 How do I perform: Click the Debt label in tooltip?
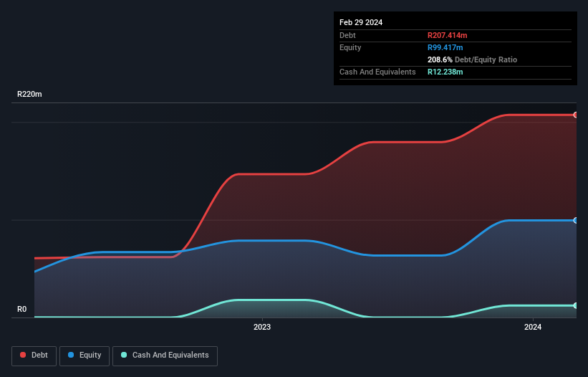(347, 35)
